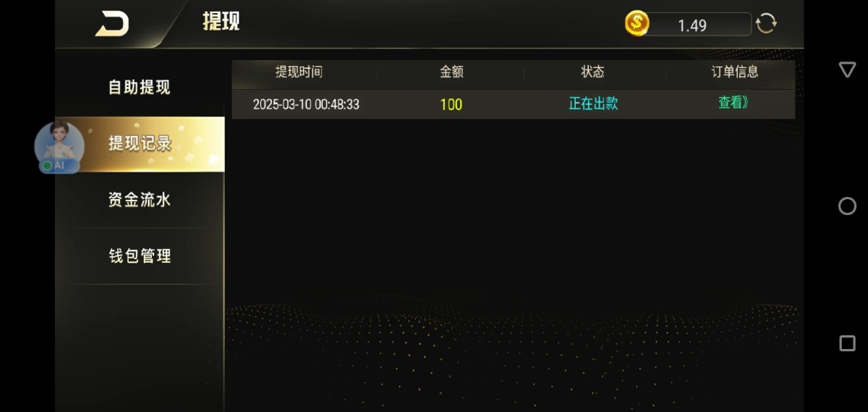Select the withdrawal amount 100
The image size is (868, 412).
[x=451, y=104]
